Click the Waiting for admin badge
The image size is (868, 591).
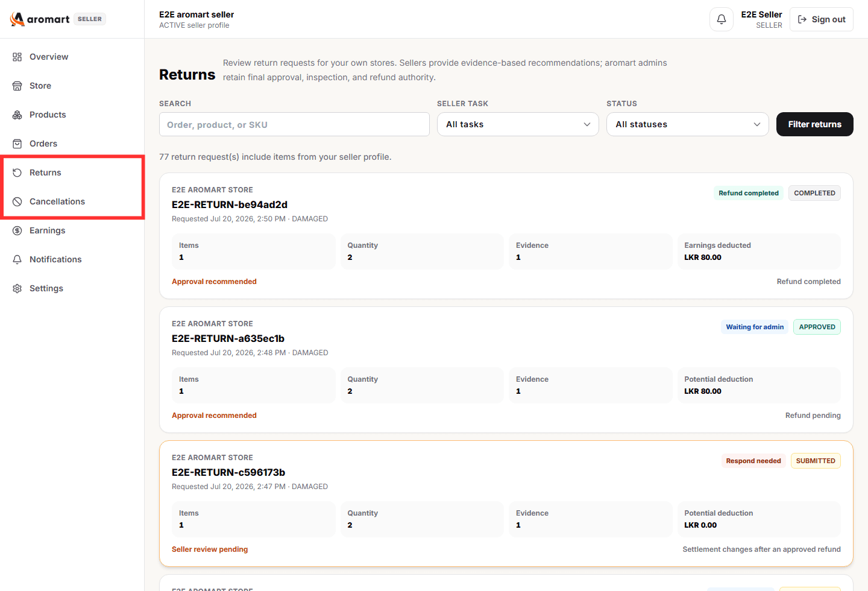755,327
